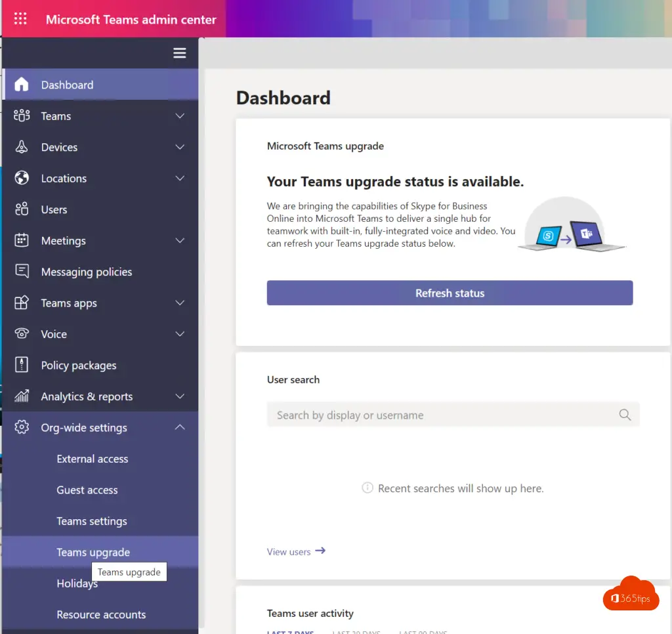The width and height of the screenshot is (672, 634).
Task: Select Resource accounts under Org-wide settings
Action: [x=100, y=614]
